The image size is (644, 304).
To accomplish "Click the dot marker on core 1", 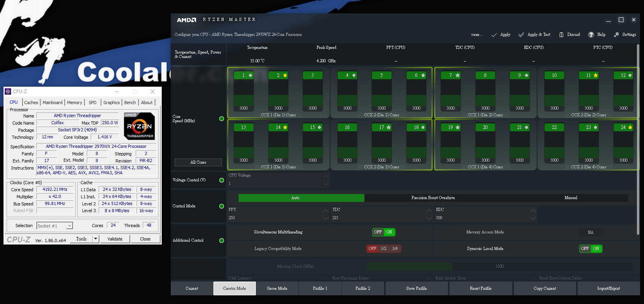I will click(250, 75).
